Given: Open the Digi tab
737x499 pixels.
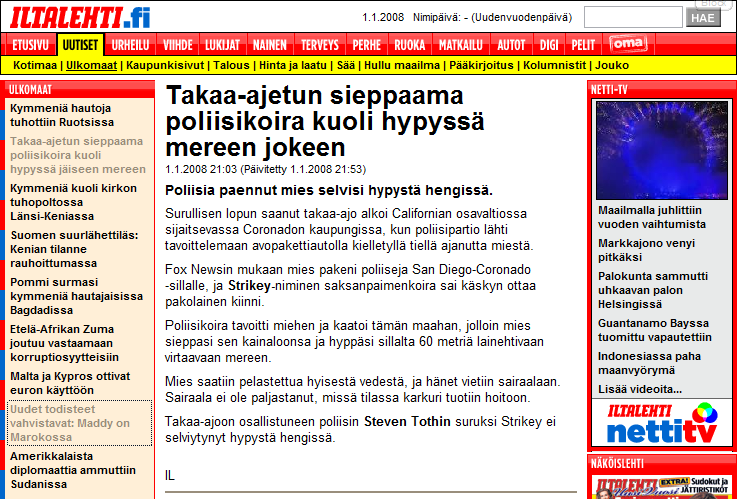Looking at the screenshot, I should point(549,45).
